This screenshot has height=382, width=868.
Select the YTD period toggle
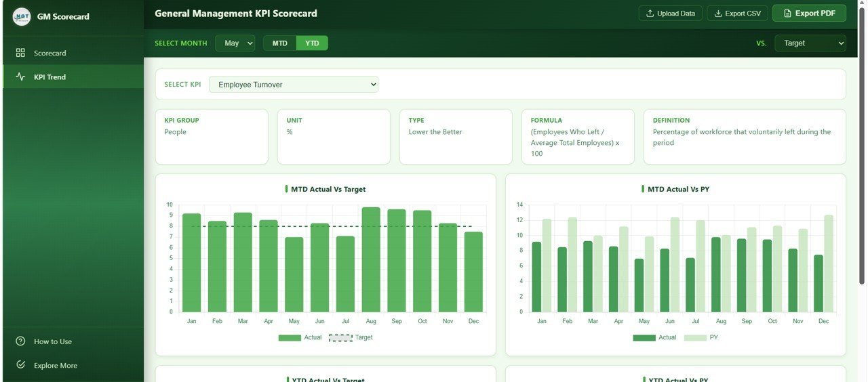(x=312, y=43)
